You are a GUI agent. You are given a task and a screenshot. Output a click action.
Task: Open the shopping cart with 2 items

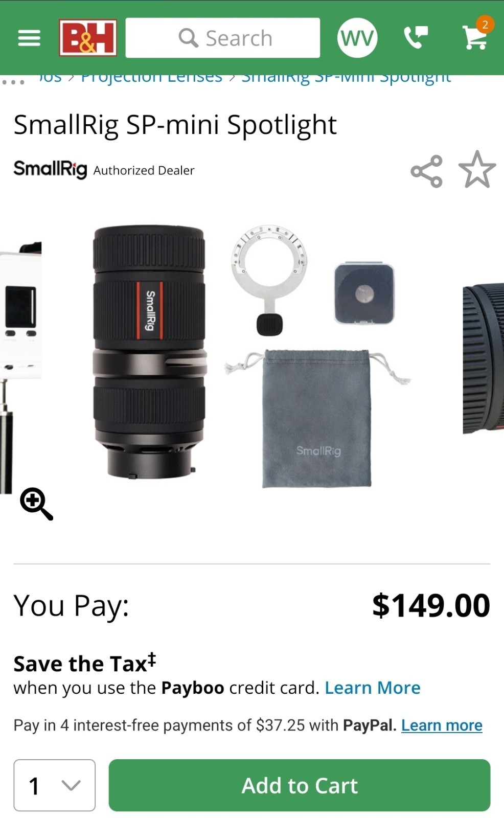point(477,35)
